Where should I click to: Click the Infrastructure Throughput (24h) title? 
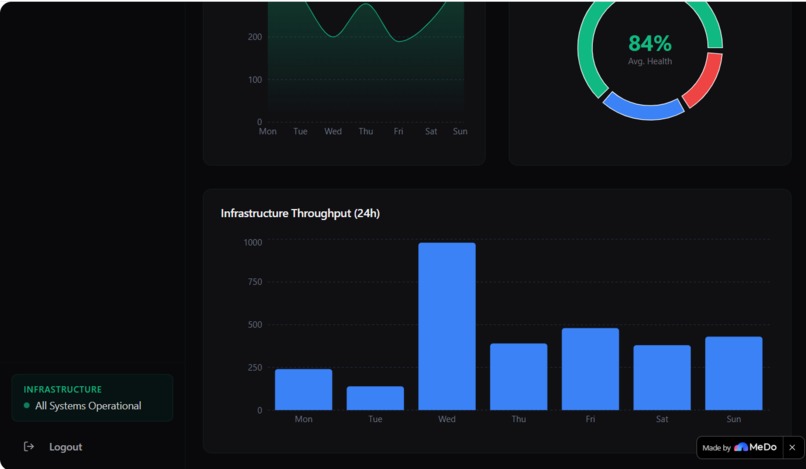coord(300,213)
